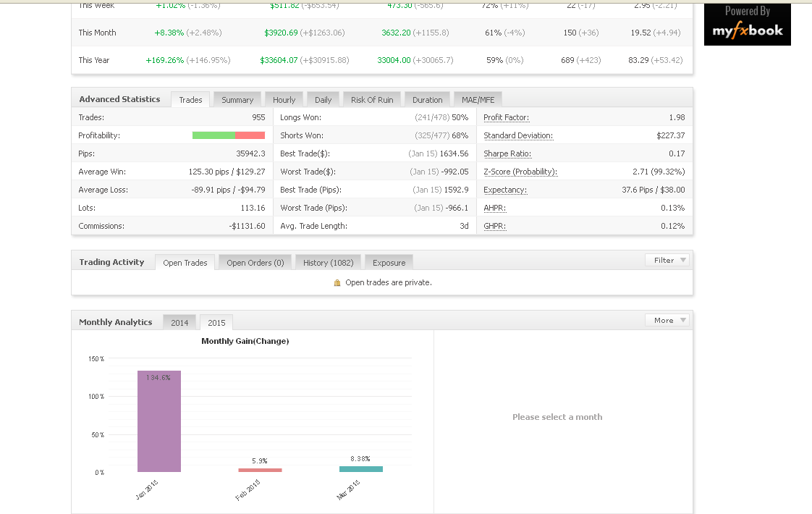The width and height of the screenshot is (812, 514).
Task: Click the Commissions value -$1131.60
Action: pyautogui.click(x=247, y=227)
